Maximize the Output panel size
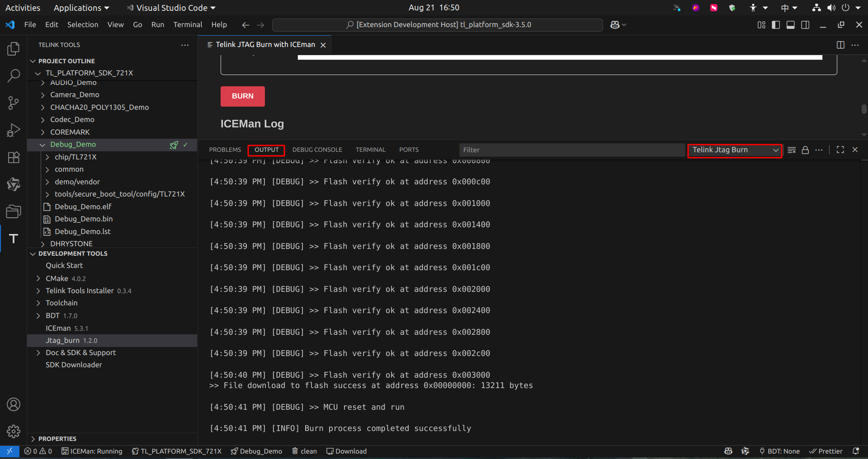Viewport: 868px width, 459px height. (840, 150)
